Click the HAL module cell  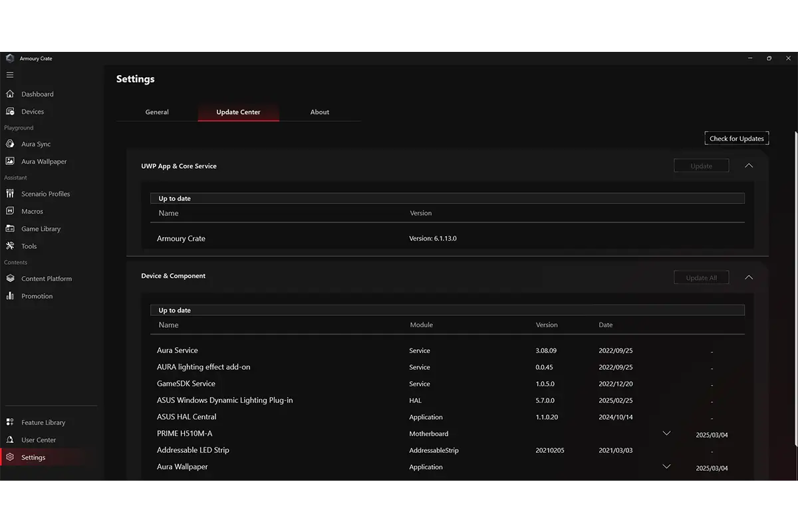(x=416, y=400)
